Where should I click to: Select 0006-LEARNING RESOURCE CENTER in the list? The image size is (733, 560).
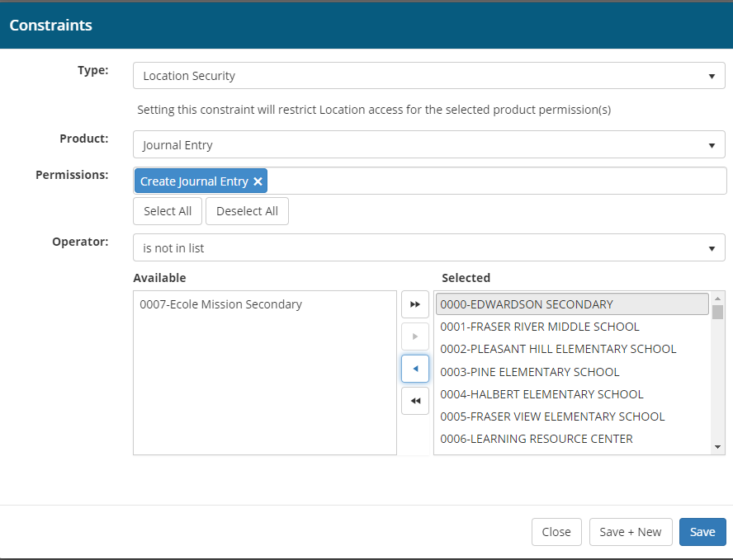[537, 439]
